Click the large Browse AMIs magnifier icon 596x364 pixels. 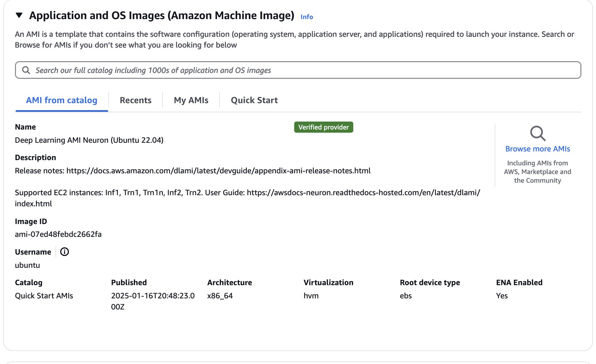click(x=538, y=133)
